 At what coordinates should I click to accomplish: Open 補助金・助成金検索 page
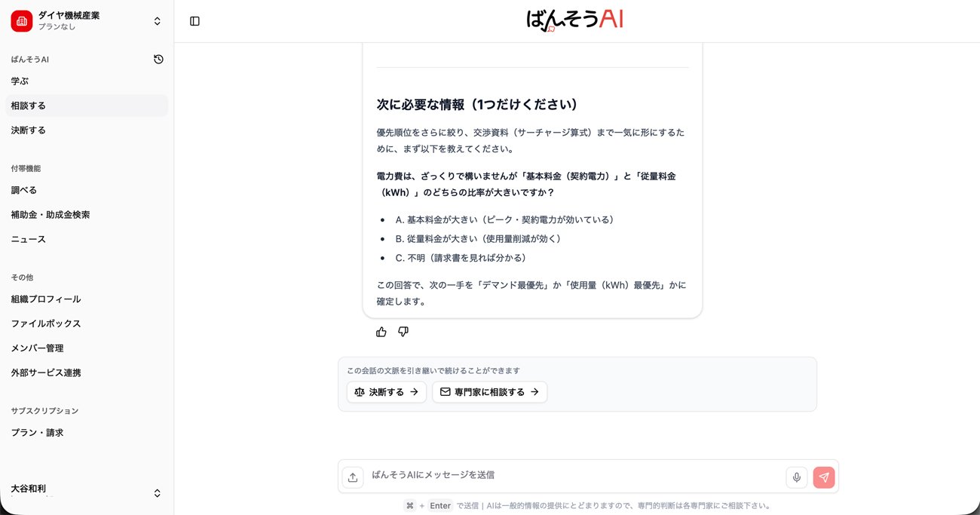pos(51,215)
